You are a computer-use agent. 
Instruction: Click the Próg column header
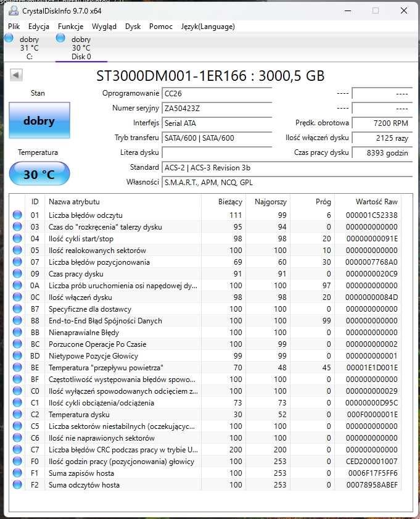tap(313, 202)
